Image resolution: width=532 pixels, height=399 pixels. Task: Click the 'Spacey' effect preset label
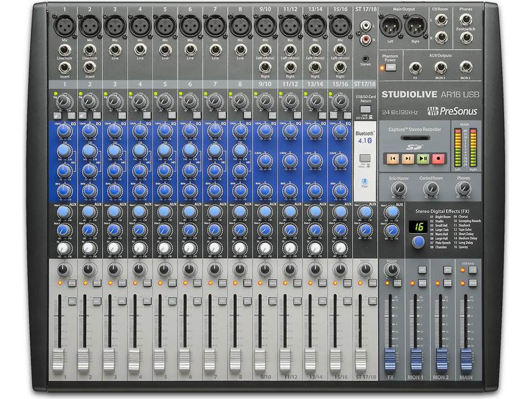pyautogui.click(x=463, y=247)
